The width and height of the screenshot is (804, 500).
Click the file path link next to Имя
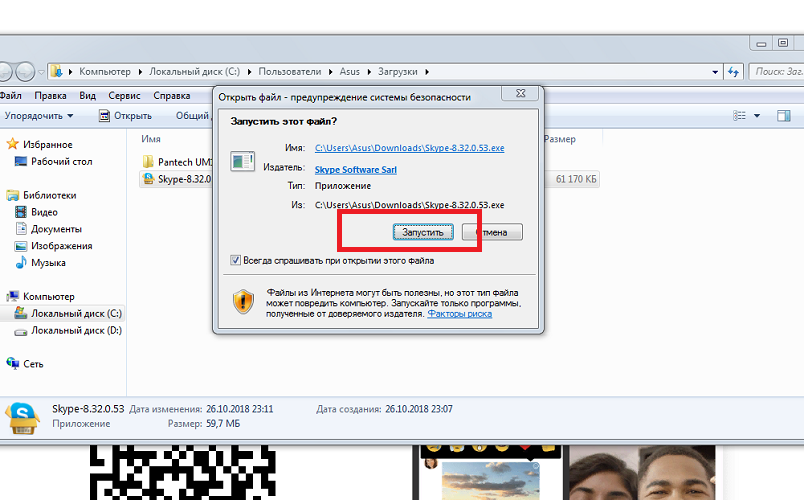coord(409,147)
